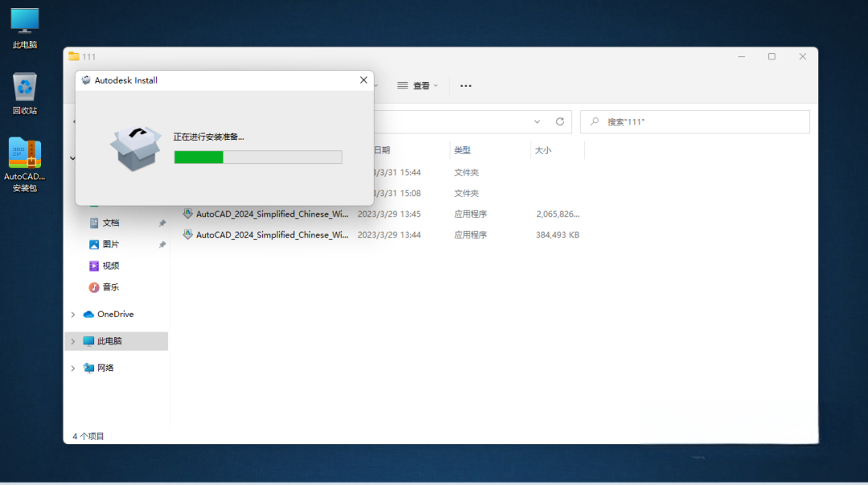The image size is (868, 485).
Task: Open 图片 in the sidebar
Action: point(111,244)
